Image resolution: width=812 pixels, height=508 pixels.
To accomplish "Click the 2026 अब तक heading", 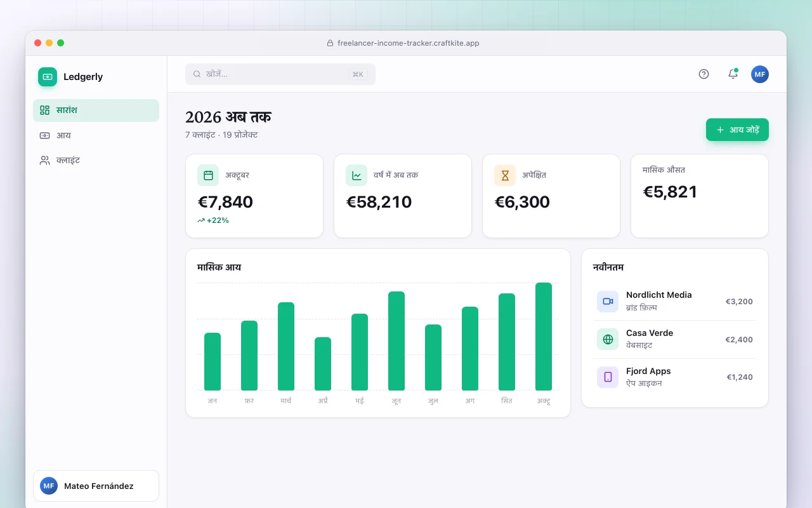I will coord(228,117).
